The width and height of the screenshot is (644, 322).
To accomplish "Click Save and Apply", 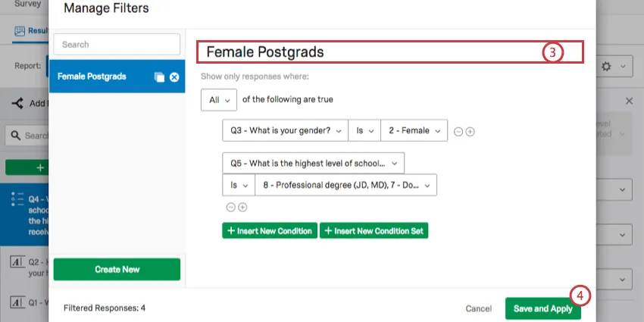I will (x=542, y=308).
